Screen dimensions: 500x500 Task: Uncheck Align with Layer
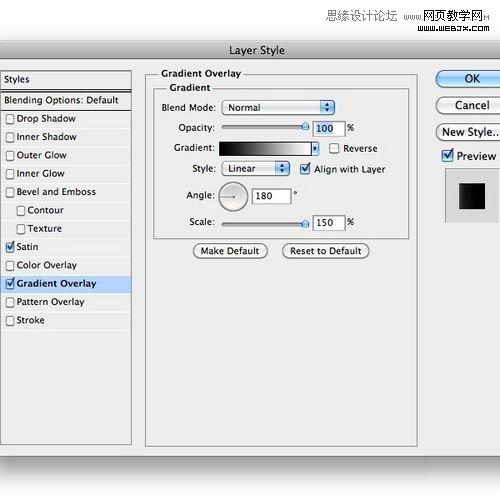(x=305, y=169)
